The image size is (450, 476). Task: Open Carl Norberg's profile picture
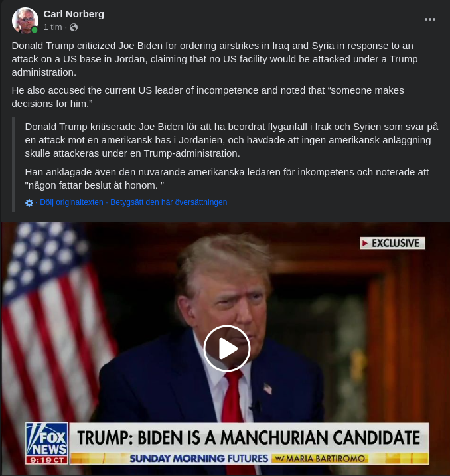[x=25, y=21]
